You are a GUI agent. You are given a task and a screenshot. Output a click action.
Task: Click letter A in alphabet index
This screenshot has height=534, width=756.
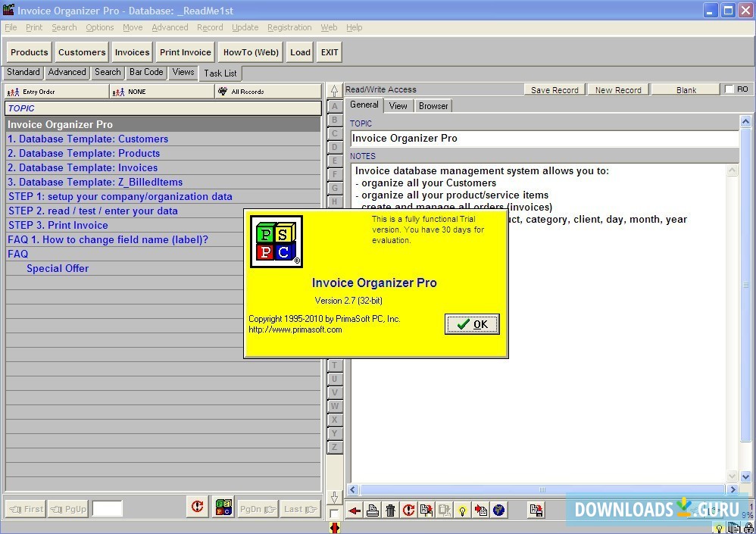click(335, 106)
